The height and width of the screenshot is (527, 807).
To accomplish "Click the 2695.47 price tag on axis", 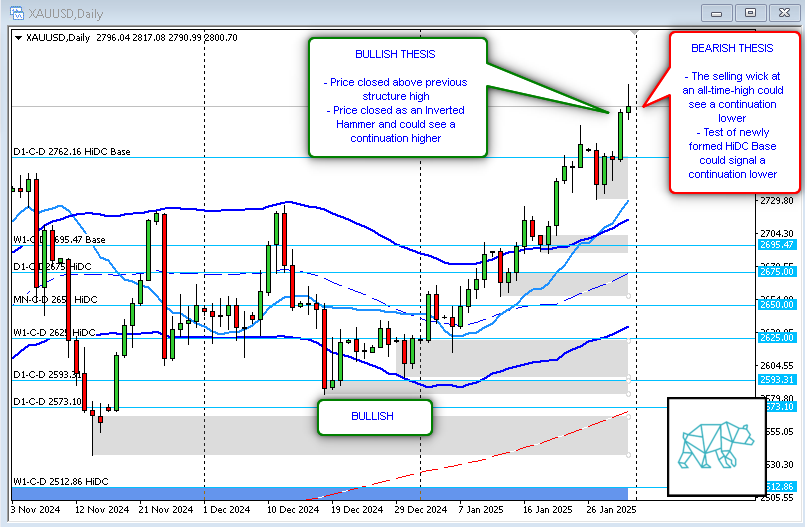I will click(x=776, y=245).
